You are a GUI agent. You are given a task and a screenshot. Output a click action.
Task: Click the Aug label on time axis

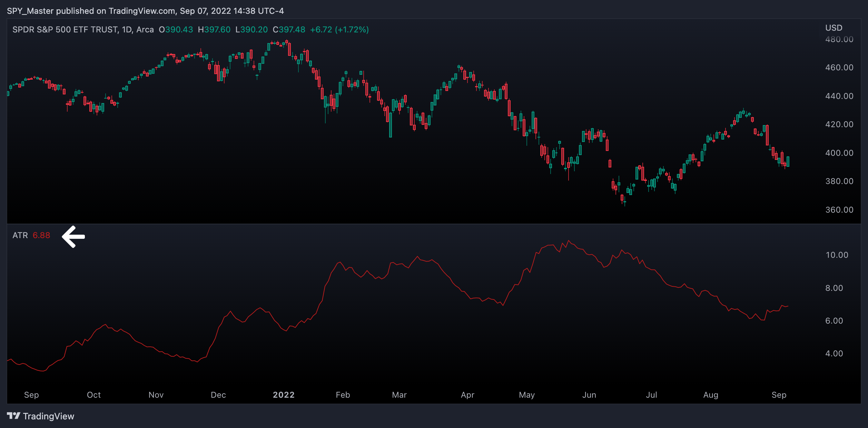[x=711, y=395]
